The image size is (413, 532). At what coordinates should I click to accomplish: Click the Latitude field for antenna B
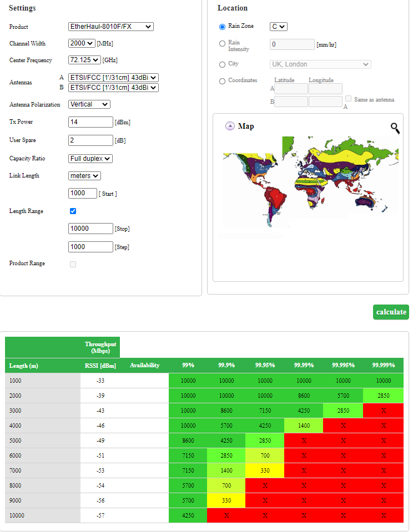[291, 102]
